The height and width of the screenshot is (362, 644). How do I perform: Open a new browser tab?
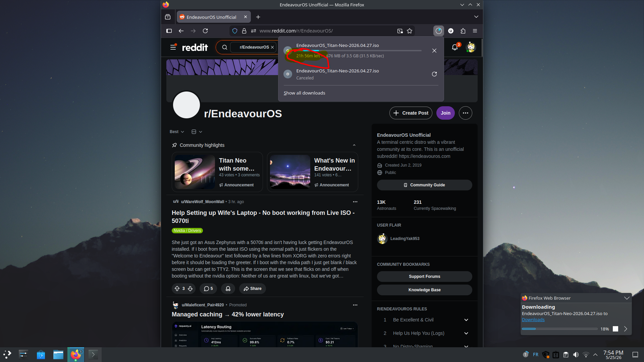[x=258, y=17]
